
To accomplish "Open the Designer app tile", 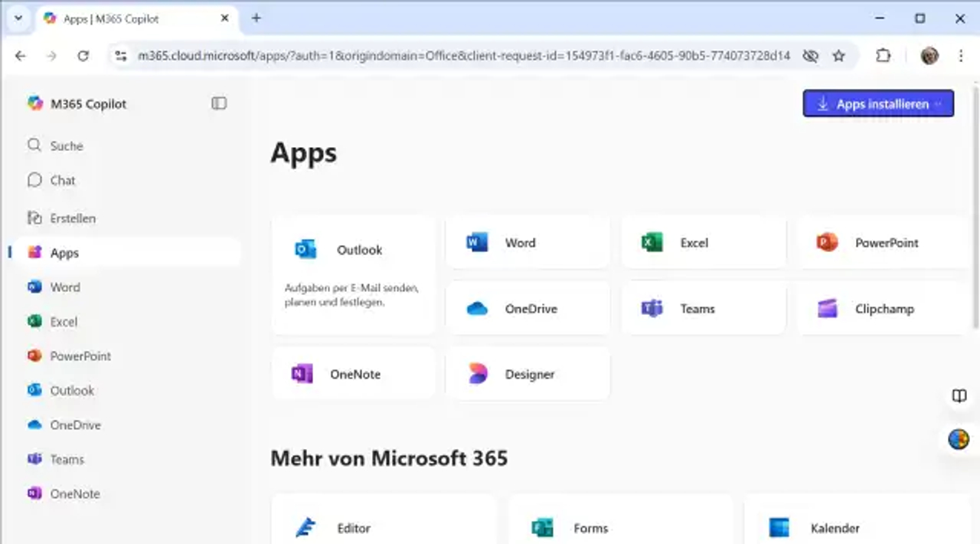I will [528, 375].
